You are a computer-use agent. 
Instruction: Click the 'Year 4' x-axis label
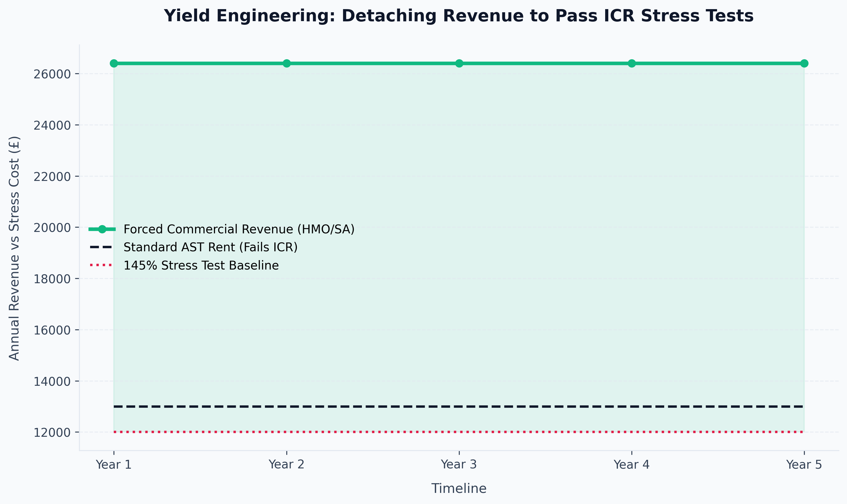pos(631,465)
